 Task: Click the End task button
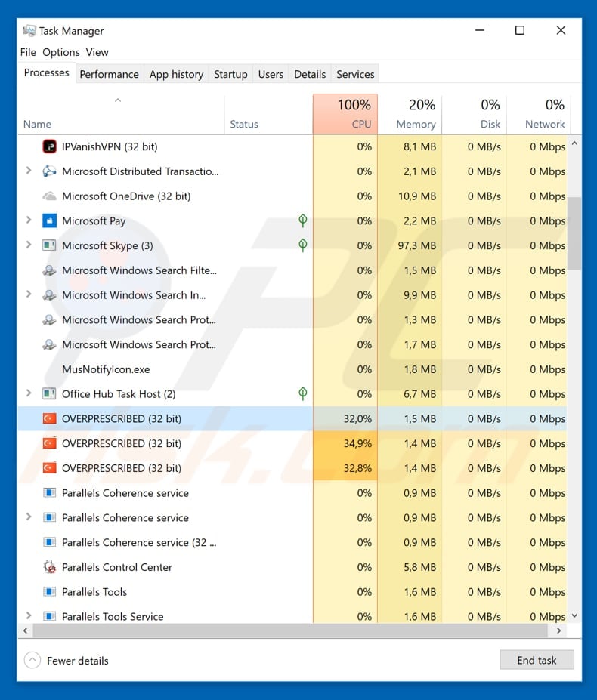point(537,660)
